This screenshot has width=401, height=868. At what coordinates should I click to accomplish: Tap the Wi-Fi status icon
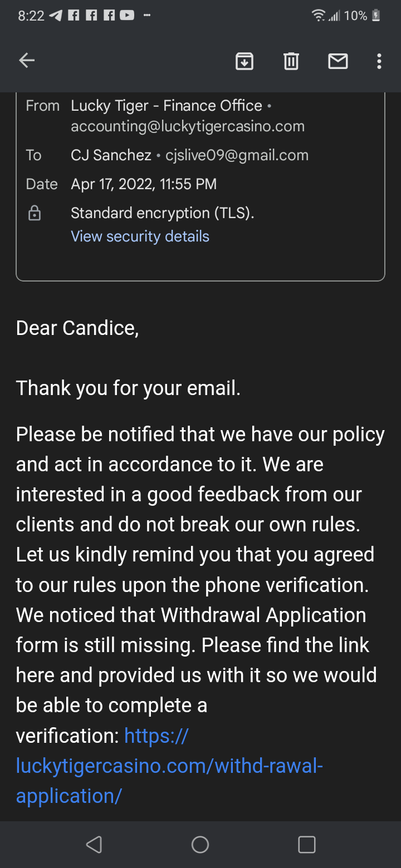319,16
